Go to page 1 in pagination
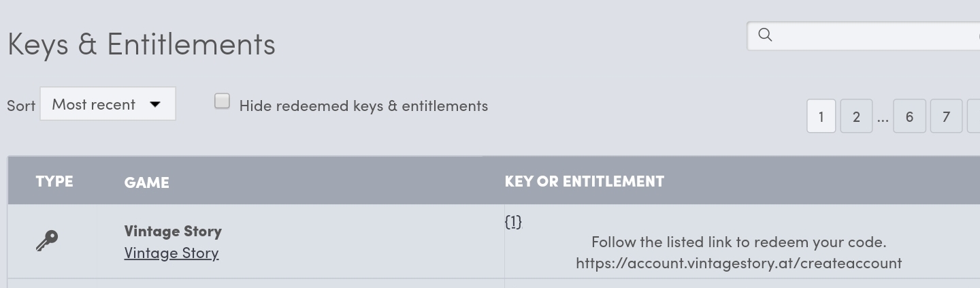The height and width of the screenshot is (288, 980). [821, 116]
